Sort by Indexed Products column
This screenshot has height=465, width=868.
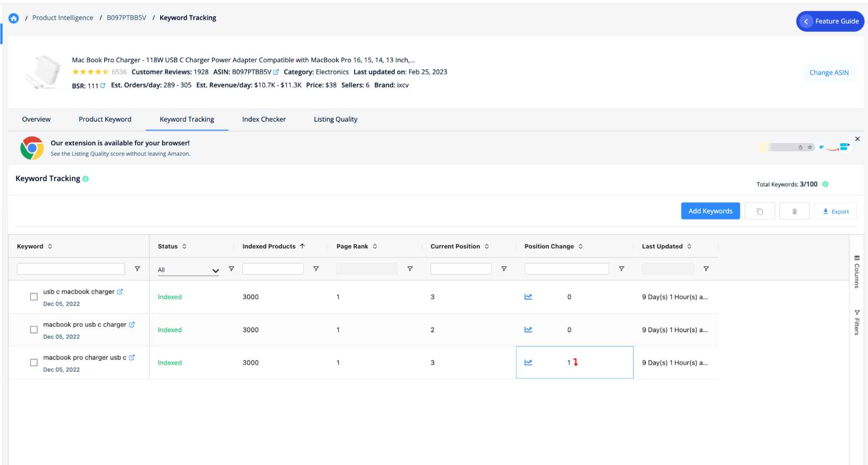click(x=302, y=246)
